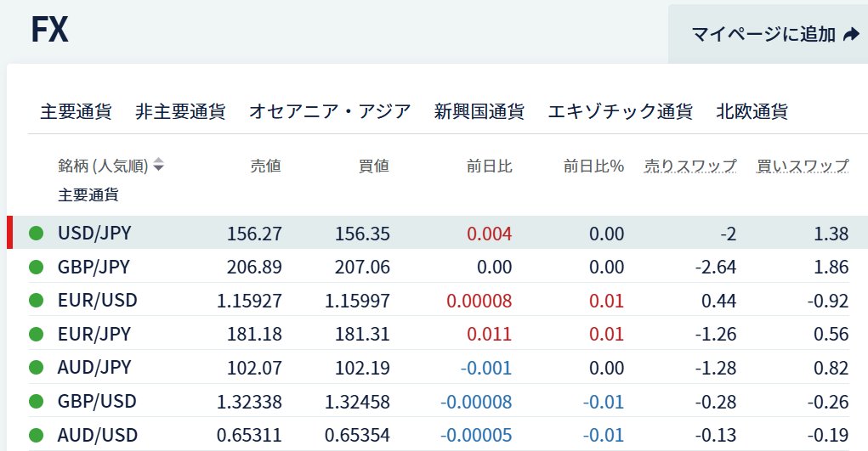
Task: Go to the 新興国通貨 tab
Action: click(479, 111)
